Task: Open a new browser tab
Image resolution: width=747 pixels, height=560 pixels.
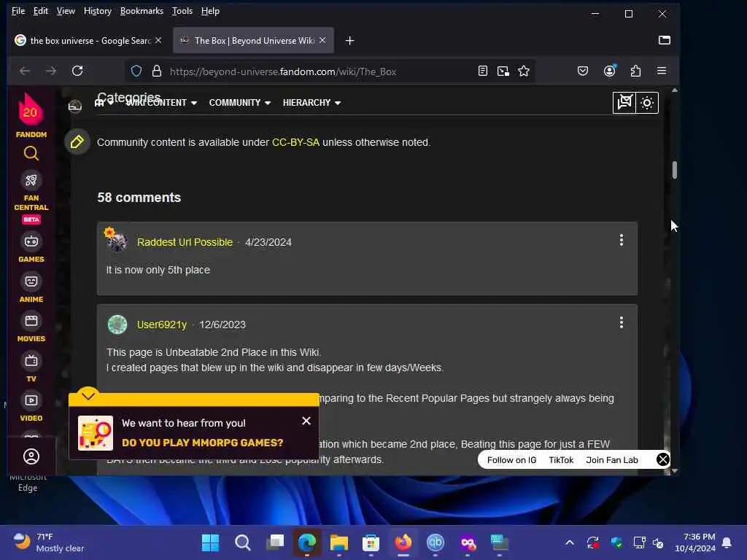Action: click(x=349, y=41)
